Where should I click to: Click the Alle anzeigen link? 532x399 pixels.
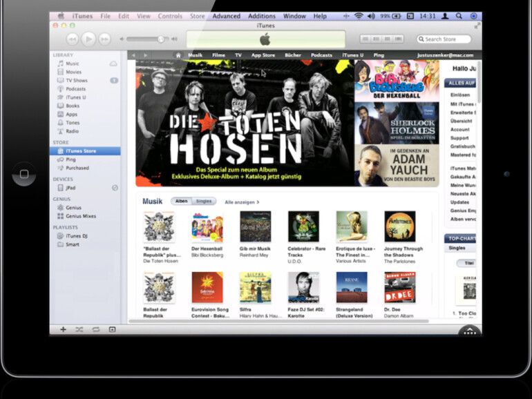click(x=242, y=202)
